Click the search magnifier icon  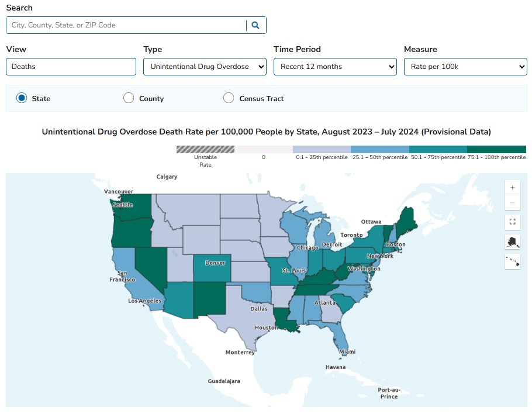click(255, 25)
